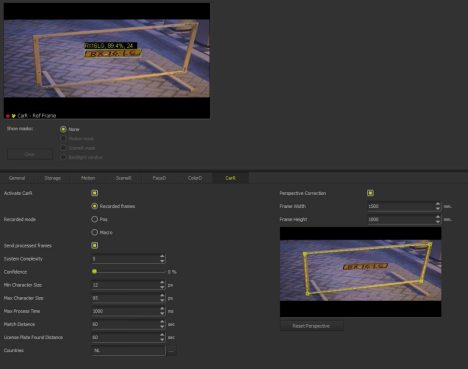Increase the Frame Width spinner value
The image size is (468, 369).
[x=438, y=204]
